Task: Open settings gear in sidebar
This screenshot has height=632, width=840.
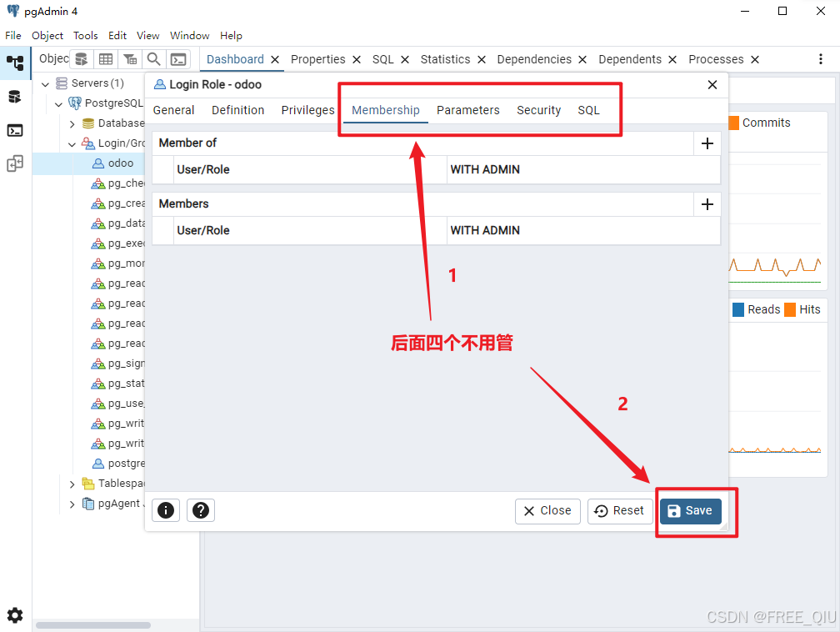Action: [15, 615]
